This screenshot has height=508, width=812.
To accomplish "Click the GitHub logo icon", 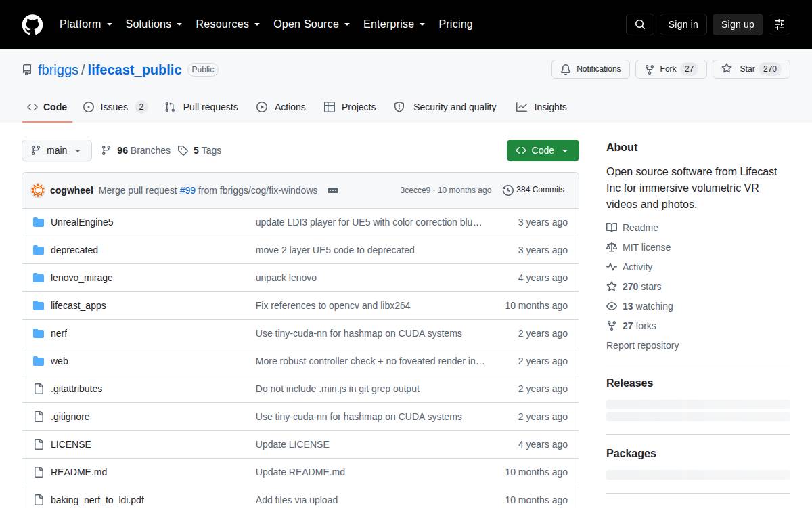I will [32, 24].
